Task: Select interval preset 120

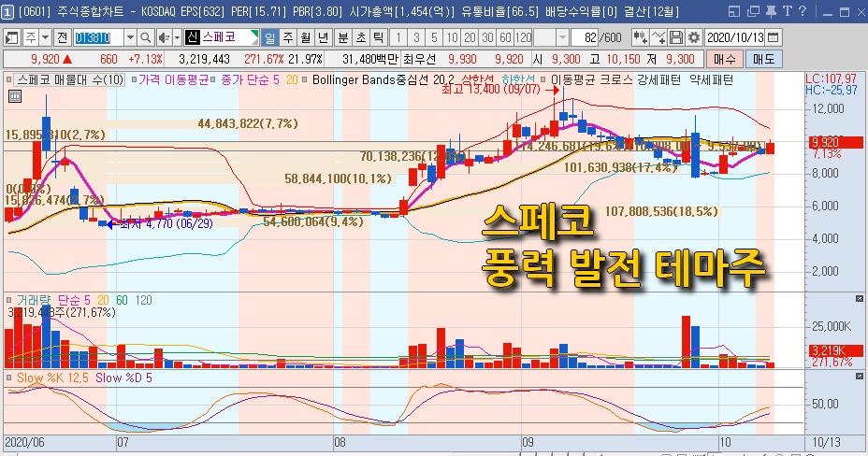Action: click(x=523, y=37)
